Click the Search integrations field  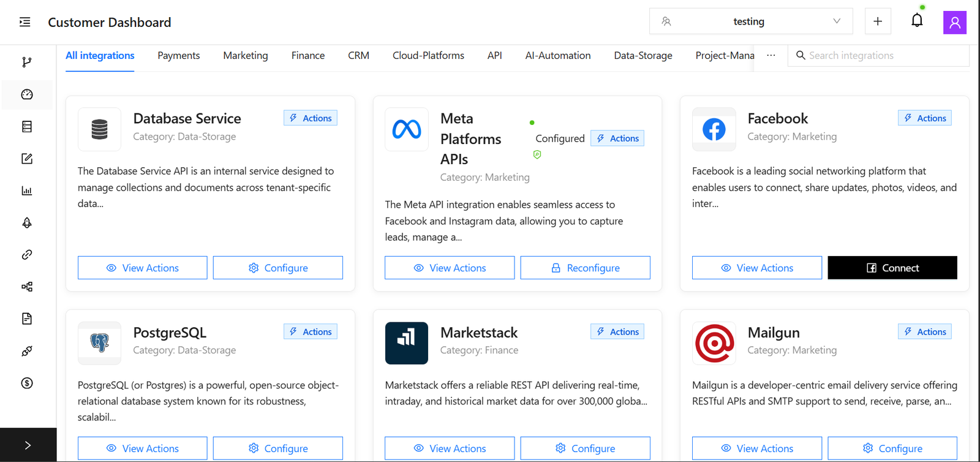(x=882, y=55)
